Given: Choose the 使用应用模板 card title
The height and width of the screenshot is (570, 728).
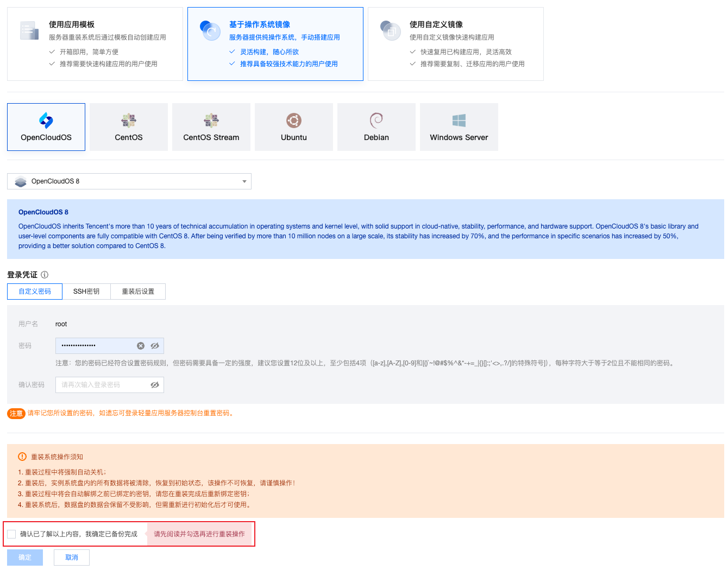Looking at the screenshot, I should [x=72, y=24].
